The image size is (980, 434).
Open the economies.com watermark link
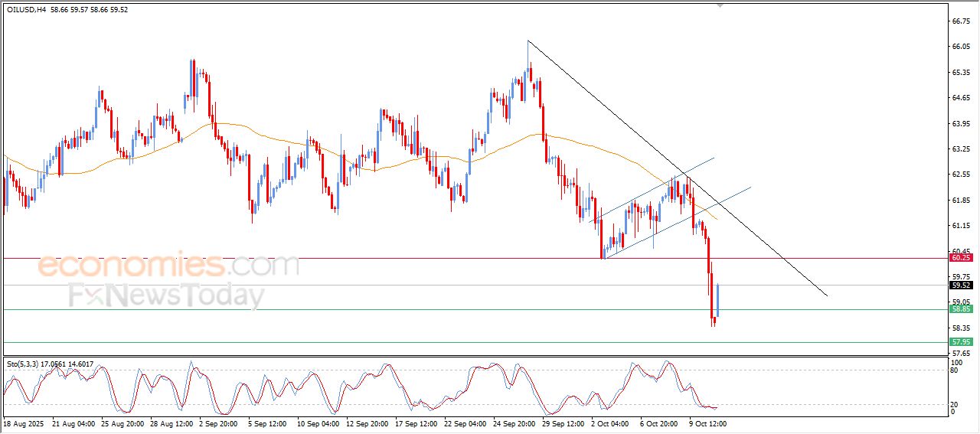(168, 266)
